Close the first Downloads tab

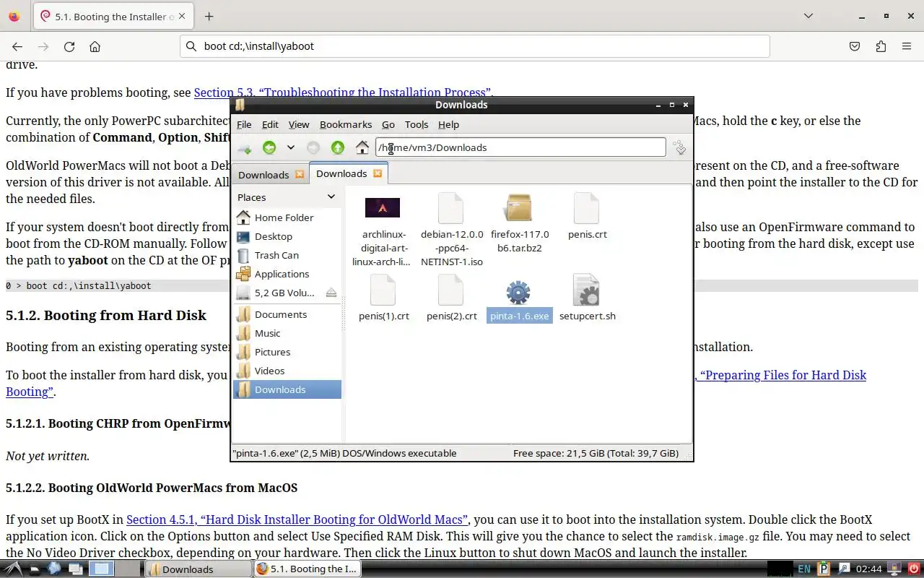300,175
